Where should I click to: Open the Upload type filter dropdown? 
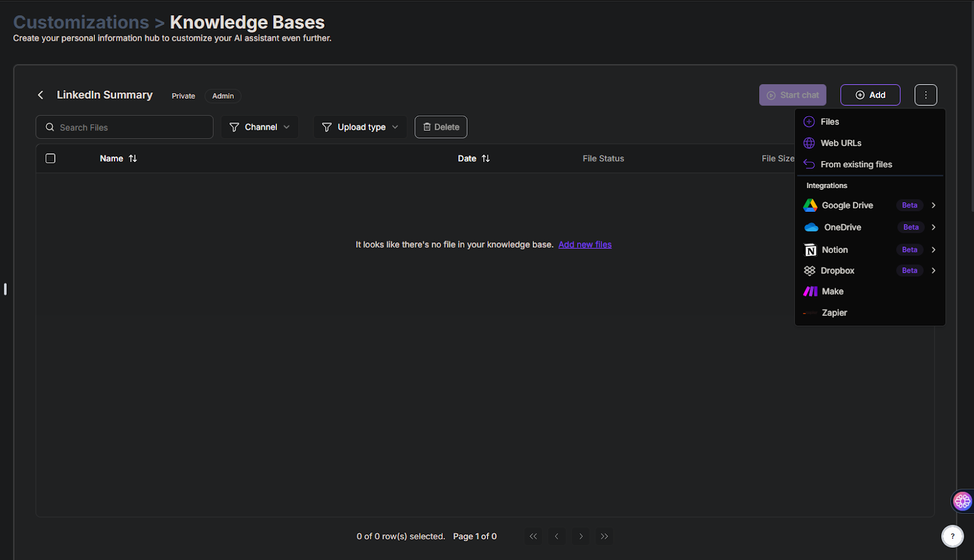360,127
